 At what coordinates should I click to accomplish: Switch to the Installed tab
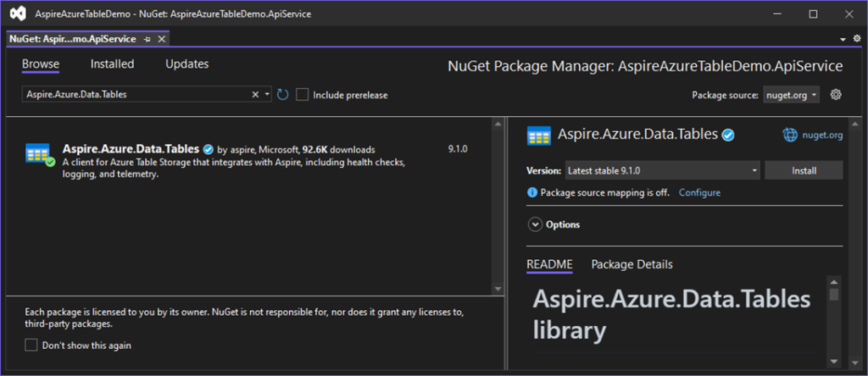click(113, 64)
